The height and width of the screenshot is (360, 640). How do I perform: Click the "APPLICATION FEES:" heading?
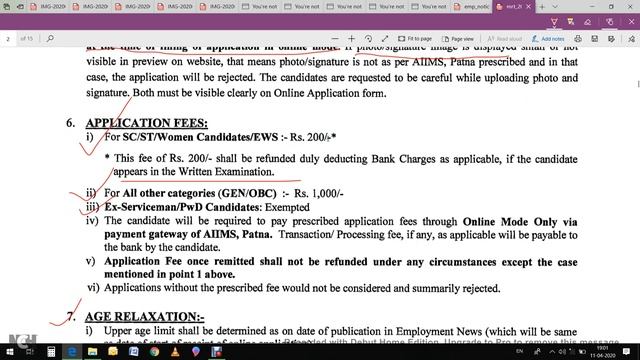147,123
